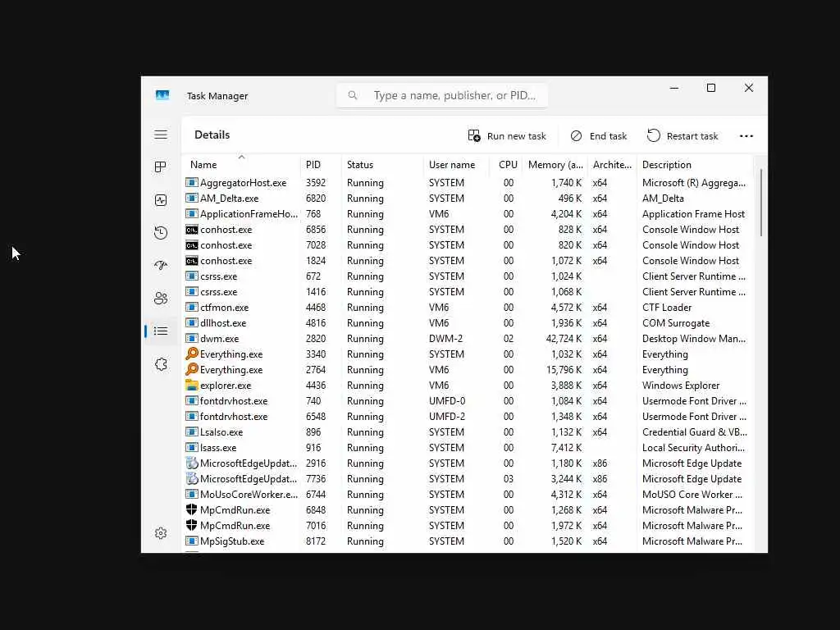The image size is (840, 630).
Task: Open Task Manager settings gear
Action: pos(161,533)
